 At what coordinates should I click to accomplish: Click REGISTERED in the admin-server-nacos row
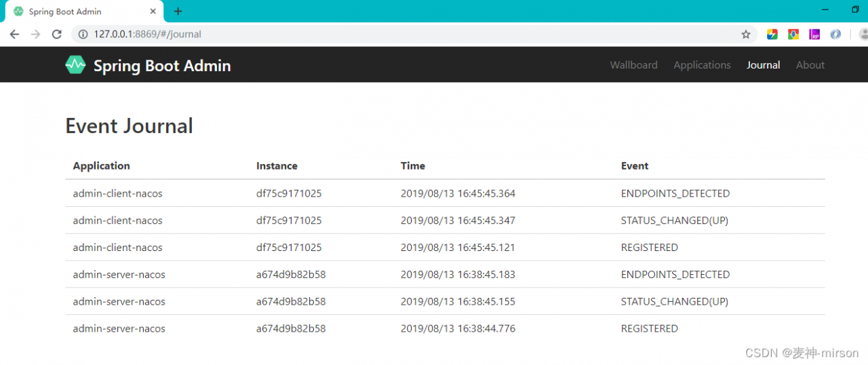tap(650, 328)
